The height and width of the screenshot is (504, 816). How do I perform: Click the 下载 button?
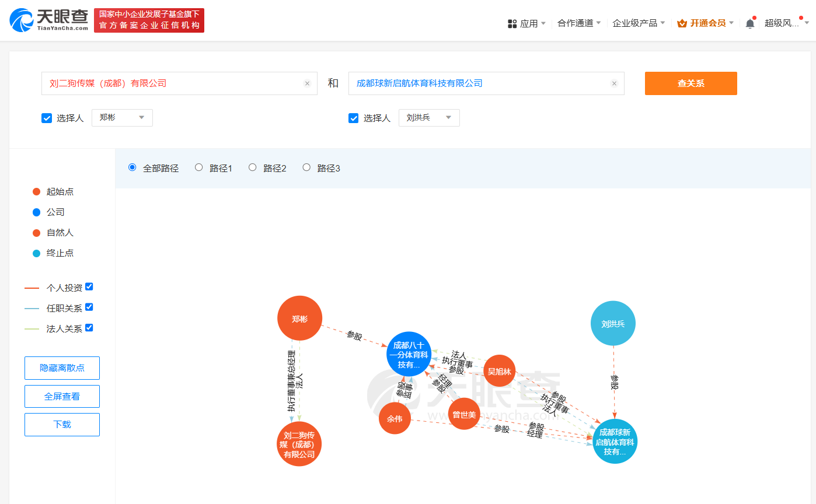click(x=62, y=424)
